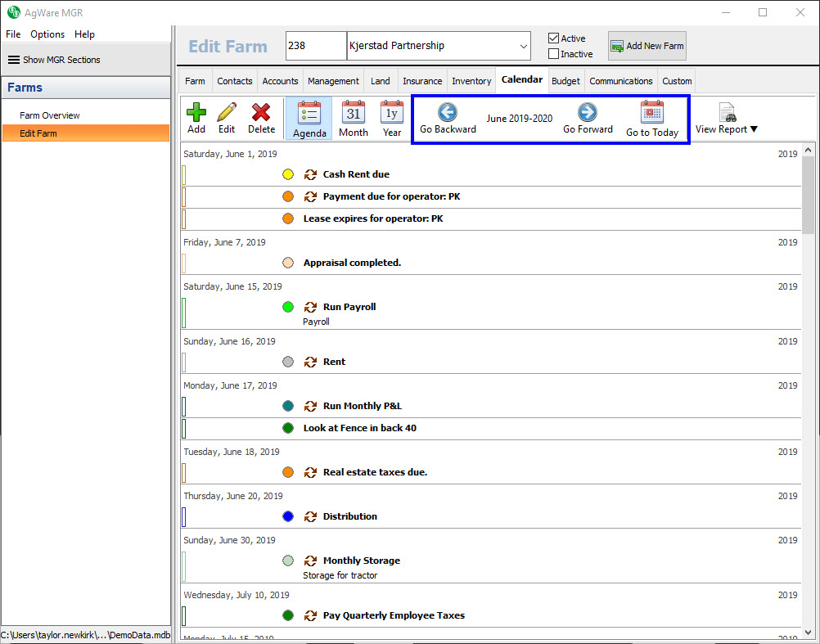The height and width of the screenshot is (644, 820).
Task: Click the yellow Cash Rent due color dot
Action: (x=288, y=174)
